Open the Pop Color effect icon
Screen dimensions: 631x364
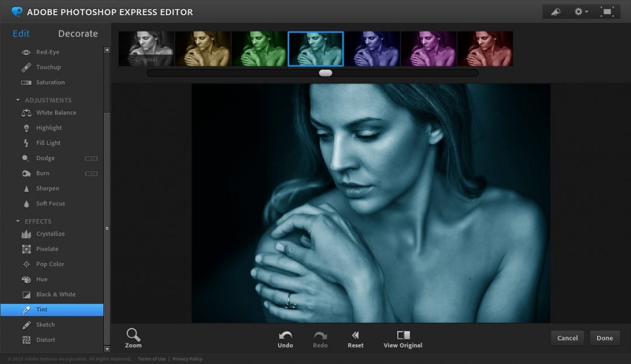(26, 264)
